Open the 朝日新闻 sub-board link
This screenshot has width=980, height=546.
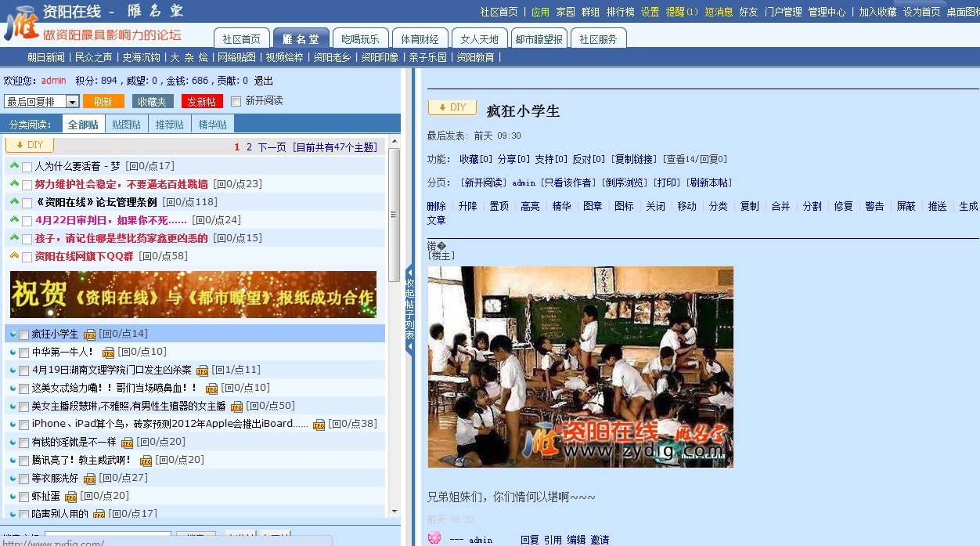(46, 57)
